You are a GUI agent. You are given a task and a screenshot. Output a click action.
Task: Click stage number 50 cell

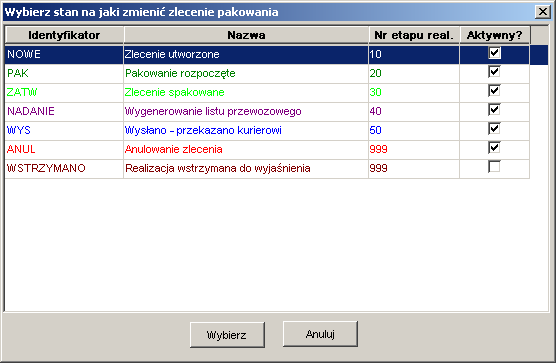[414, 130]
